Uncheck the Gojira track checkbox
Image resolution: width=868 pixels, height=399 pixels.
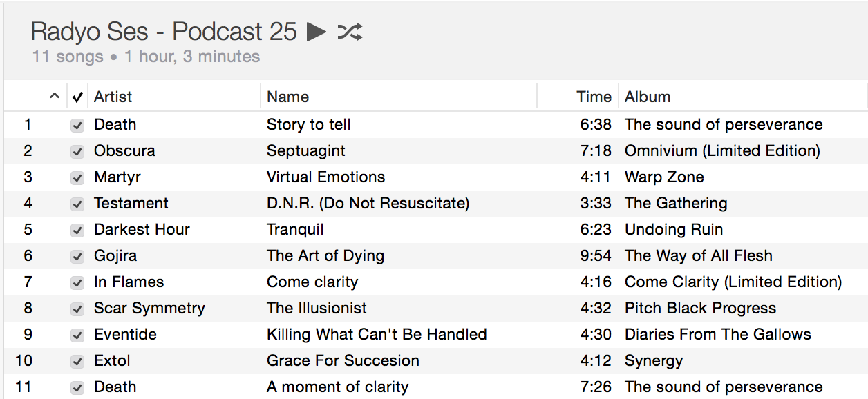77,257
